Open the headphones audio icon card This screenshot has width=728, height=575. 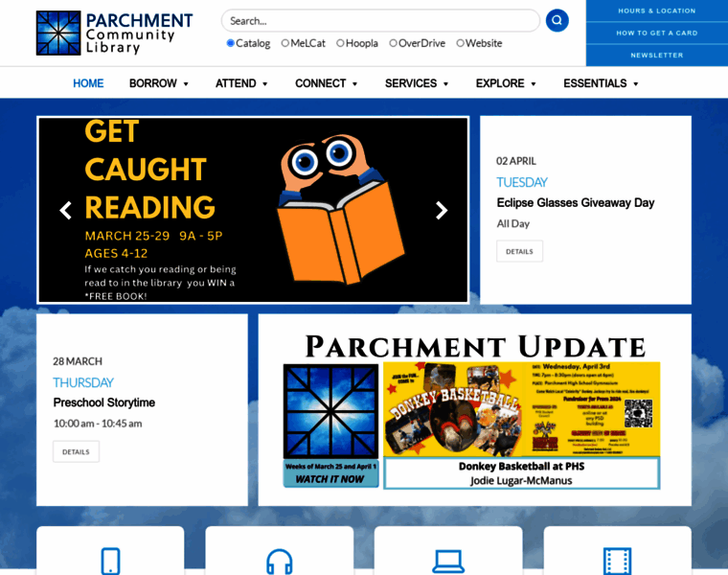280,550
